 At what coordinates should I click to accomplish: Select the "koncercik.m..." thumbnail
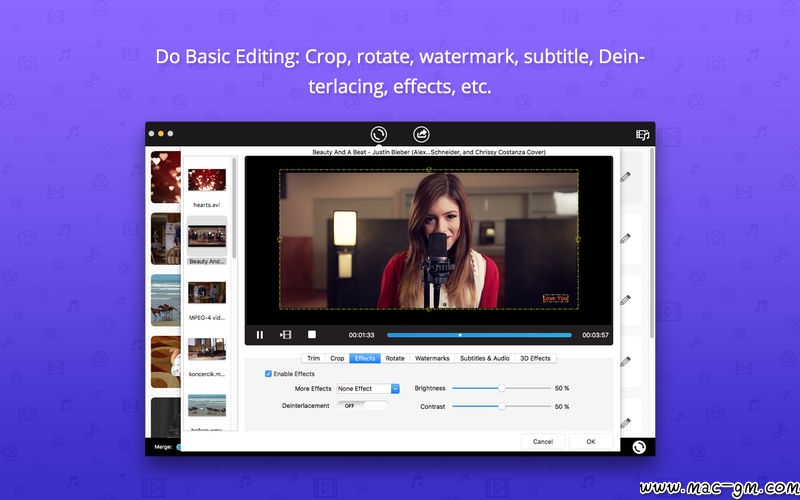[x=207, y=349]
